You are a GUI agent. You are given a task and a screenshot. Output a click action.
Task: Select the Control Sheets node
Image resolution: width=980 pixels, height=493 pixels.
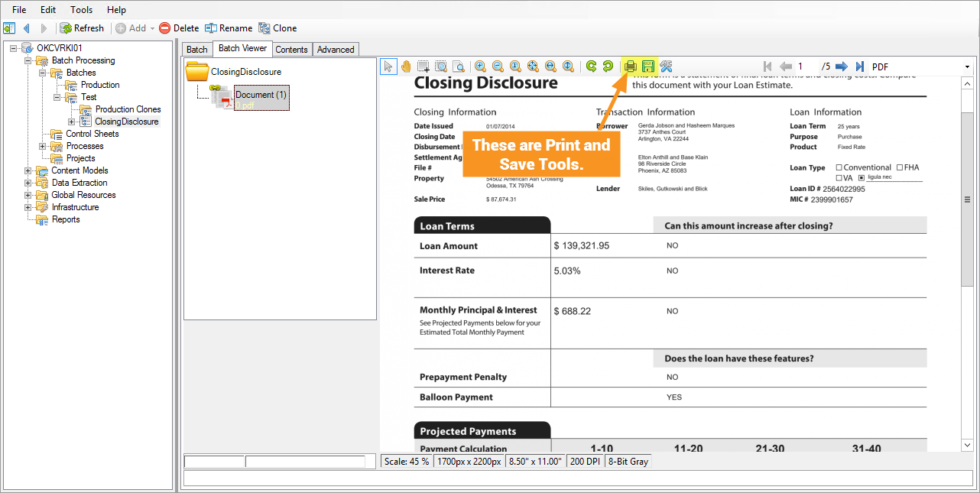tap(92, 134)
